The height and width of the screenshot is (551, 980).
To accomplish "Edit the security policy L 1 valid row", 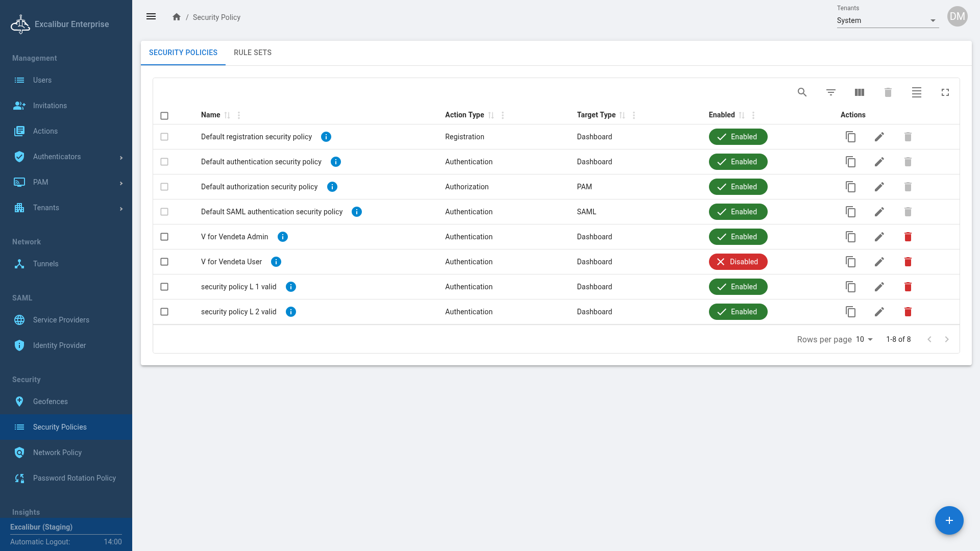I will [879, 287].
